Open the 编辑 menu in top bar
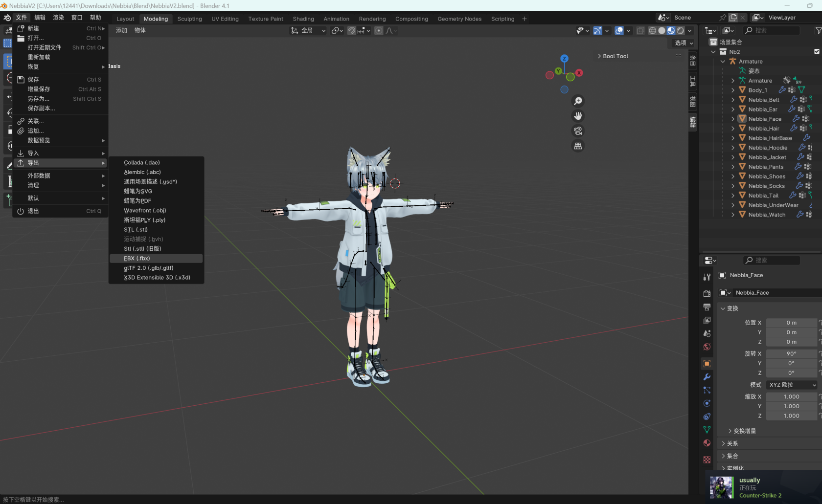Screen dimensions: 822x504 click(x=40, y=18)
